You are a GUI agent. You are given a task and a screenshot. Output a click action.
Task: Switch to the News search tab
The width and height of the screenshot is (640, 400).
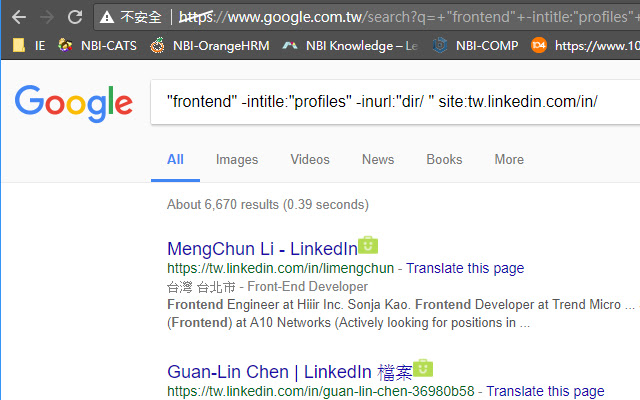[x=378, y=159]
